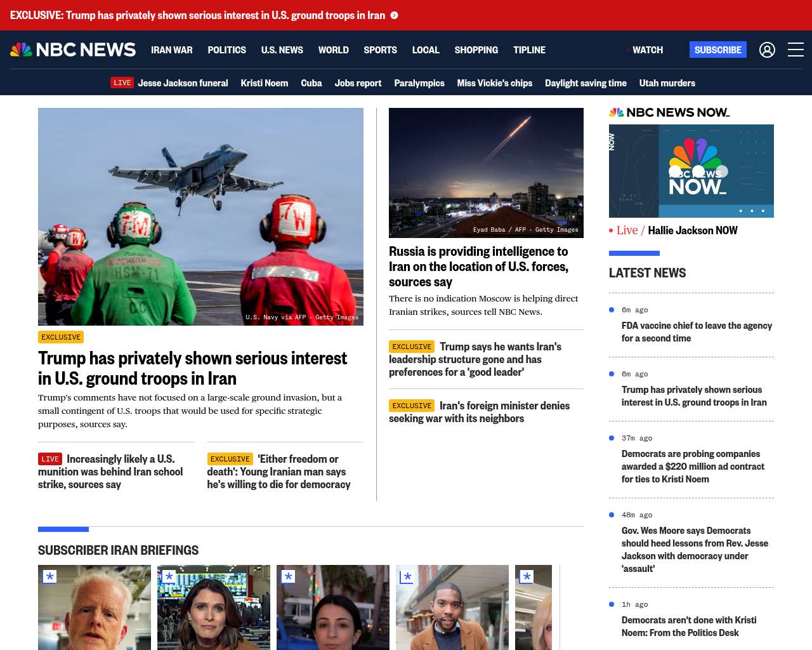The height and width of the screenshot is (650, 812).
Task: Select Tipline in the navigation bar
Action: coord(529,50)
